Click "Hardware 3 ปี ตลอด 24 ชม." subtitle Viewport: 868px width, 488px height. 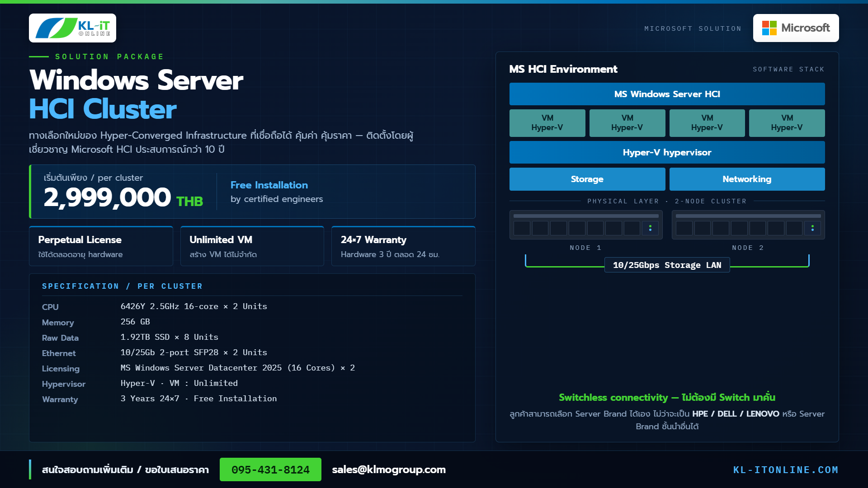390,254
